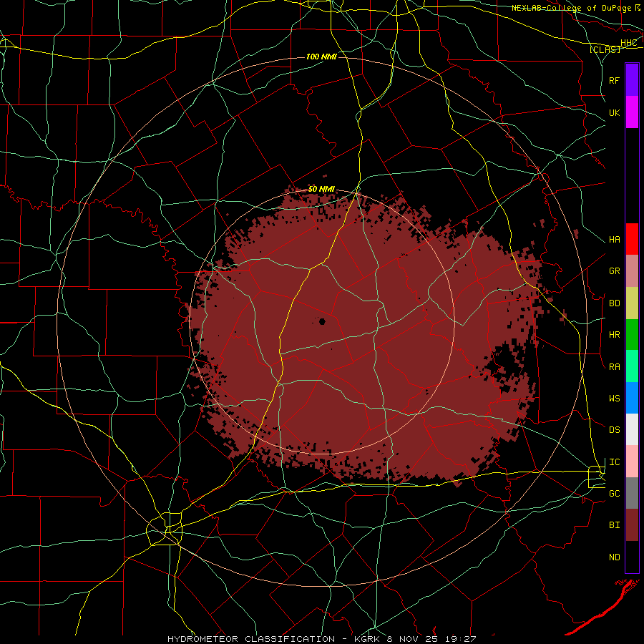The height and width of the screenshot is (644, 644).
Task: Click the ND legend label
Action: [615, 557]
